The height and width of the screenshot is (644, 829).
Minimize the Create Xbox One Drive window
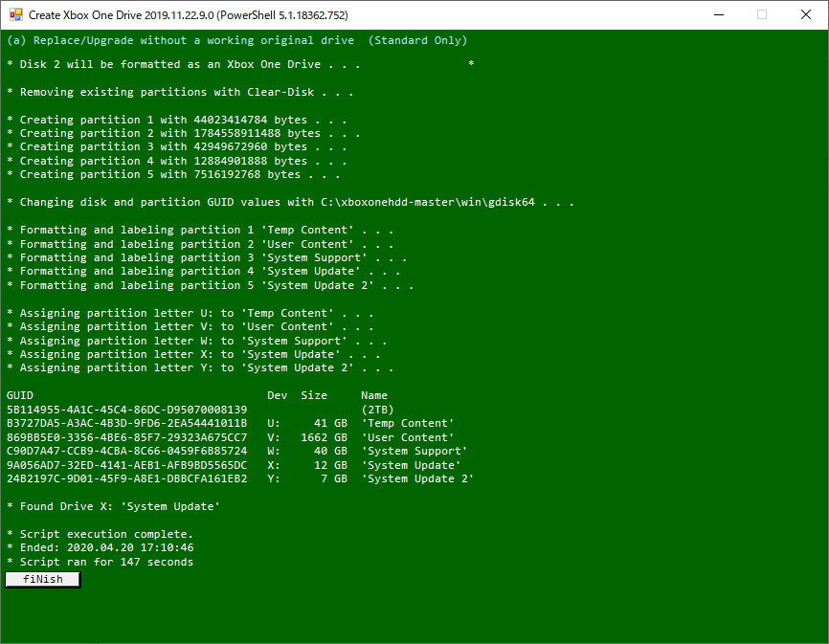pyautogui.click(x=719, y=14)
